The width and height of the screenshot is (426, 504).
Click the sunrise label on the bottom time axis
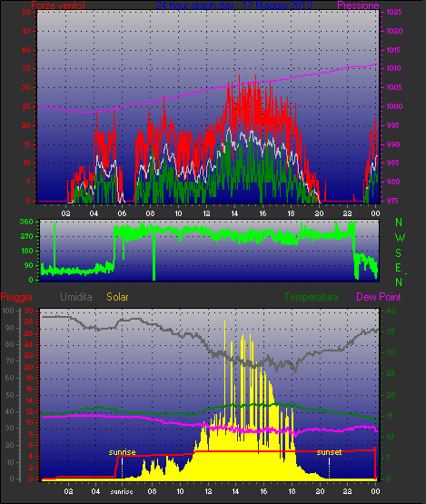(x=122, y=492)
